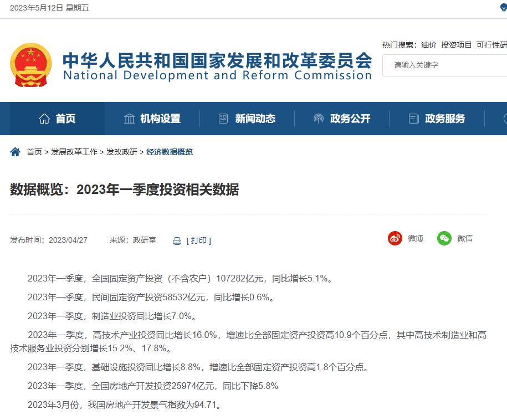
Task: Click the [打印] print link
Action: pyautogui.click(x=198, y=240)
